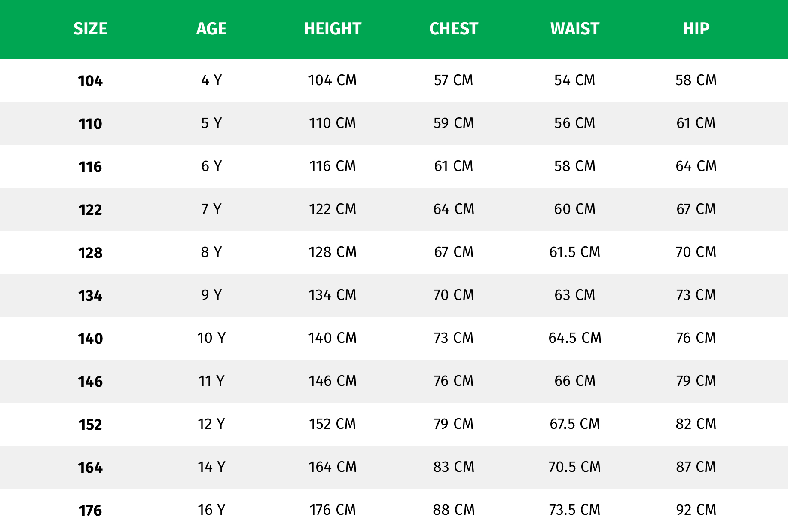788x532 pixels.
Task: Click the chest value '57 CM'
Action: tap(454, 80)
